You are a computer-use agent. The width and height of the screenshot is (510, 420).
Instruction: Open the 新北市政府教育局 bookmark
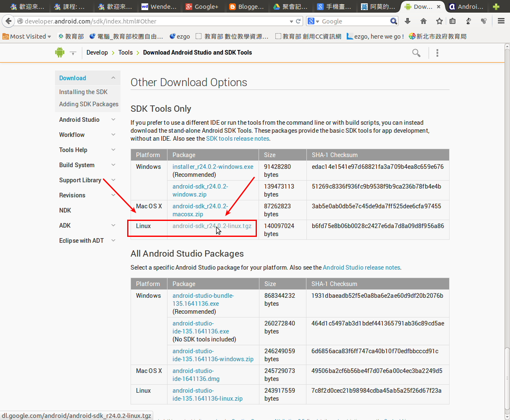coord(437,37)
